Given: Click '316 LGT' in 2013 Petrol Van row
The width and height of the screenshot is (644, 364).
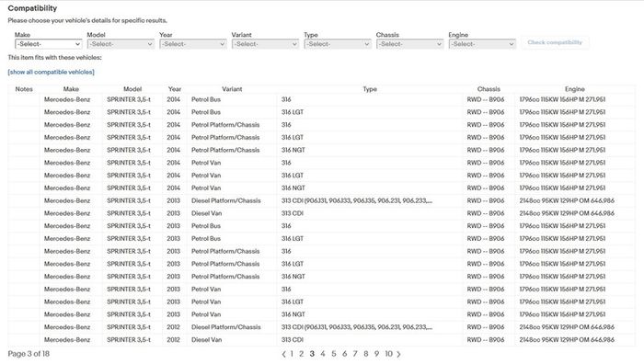Looking at the screenshot, I should click(293, 301).
